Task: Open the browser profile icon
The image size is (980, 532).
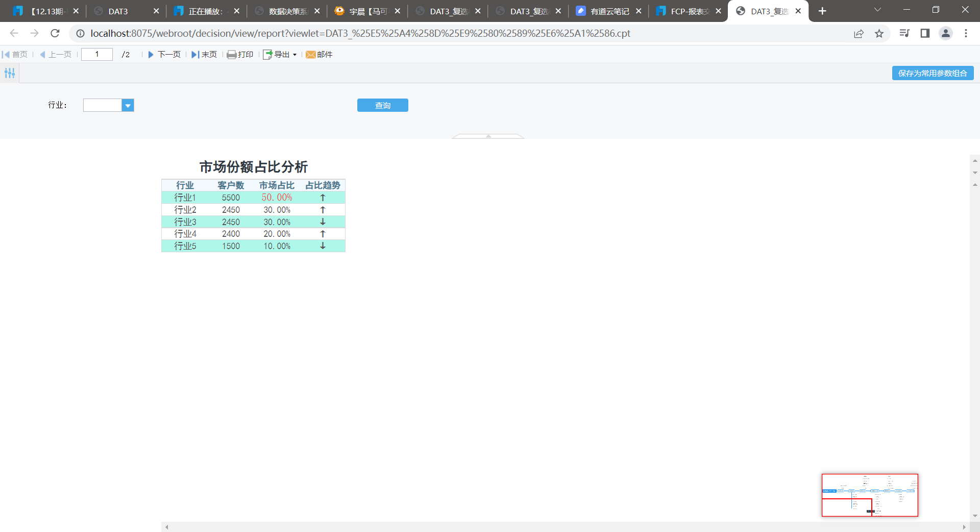Action: (x=946, y=33)
